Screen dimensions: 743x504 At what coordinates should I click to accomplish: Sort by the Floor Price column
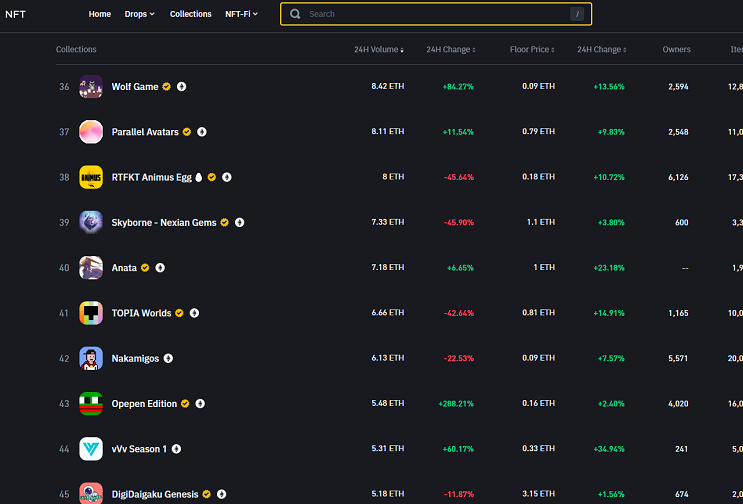point(532,49)
